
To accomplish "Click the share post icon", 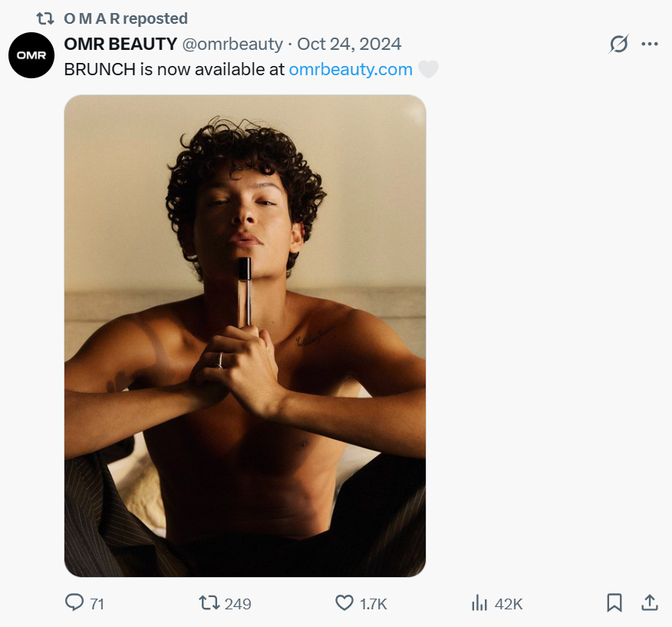I will pos(649,603).
